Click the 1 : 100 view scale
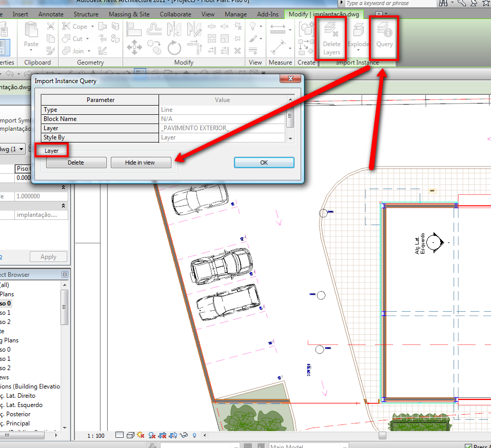 tap(96, 436)
